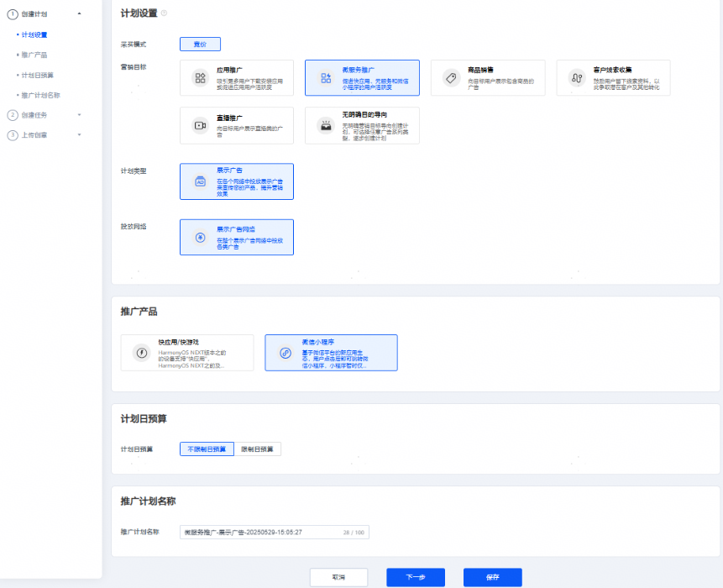Click the 应用推广 grid icon

coord(200,78)
